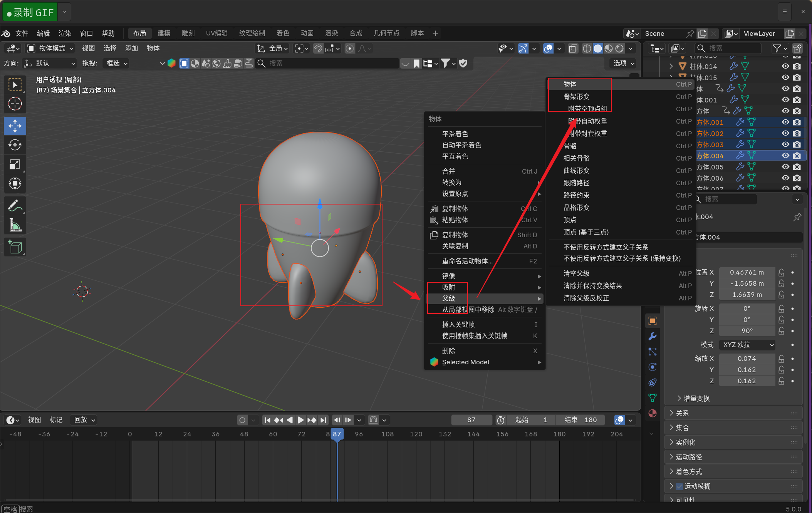Toggle the 运动模糊 checkbox
This screenshot has width=812, height=513.
click(679, 486)
